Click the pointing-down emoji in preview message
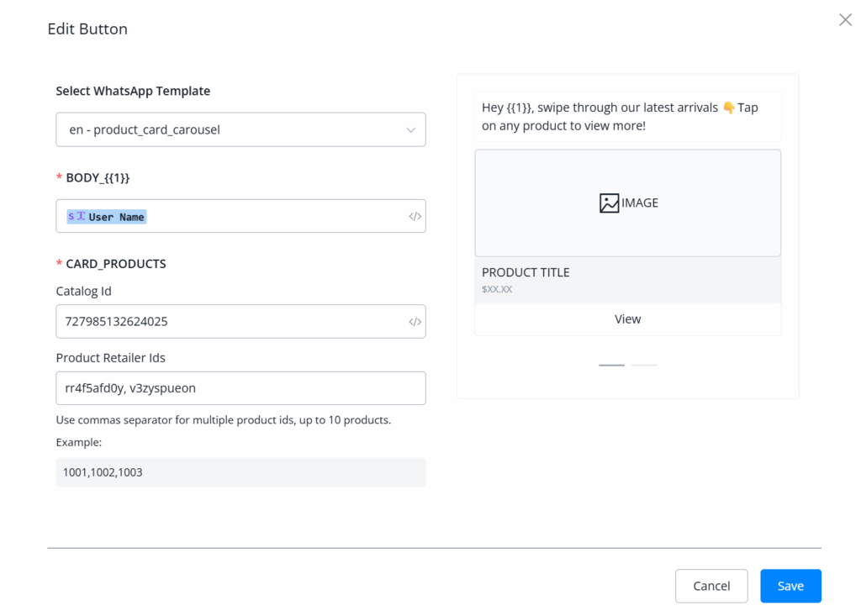Viewport: 861px width, 616px height. [728, 108]
